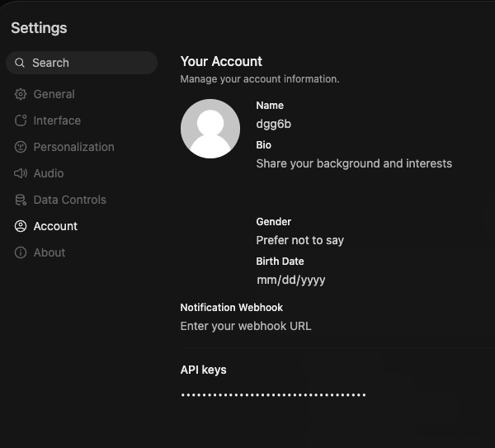Click the General gear icon

point(21,94)
